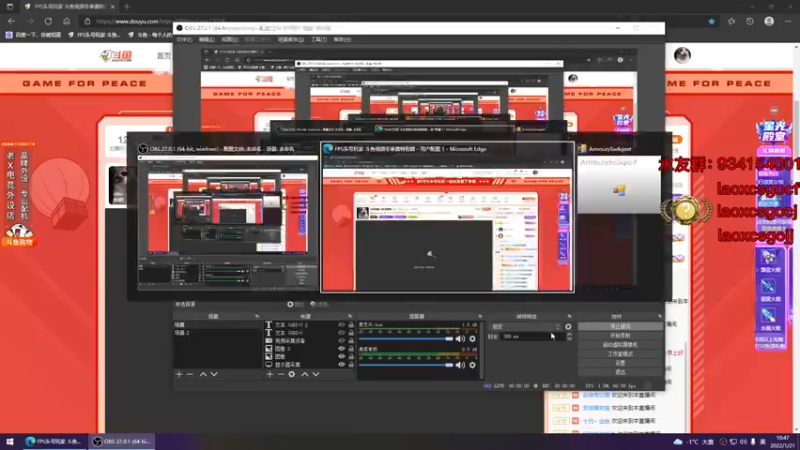Click the 工作室模式 studio mode button
Image resolution: width=800 pixels, height=450 pixels.
620,354
